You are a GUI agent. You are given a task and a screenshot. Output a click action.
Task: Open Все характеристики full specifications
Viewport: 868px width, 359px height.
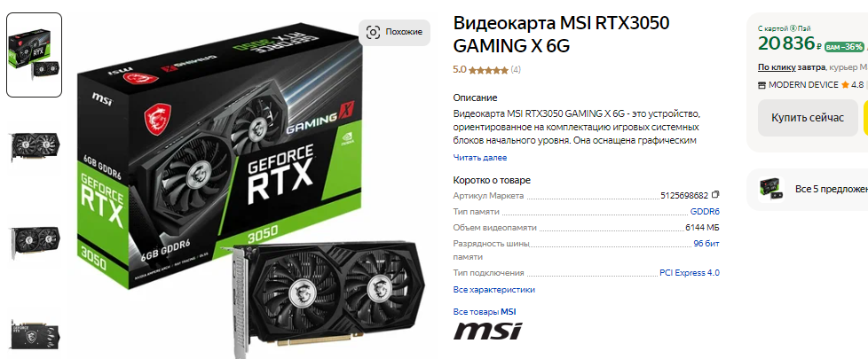[493, 289]
